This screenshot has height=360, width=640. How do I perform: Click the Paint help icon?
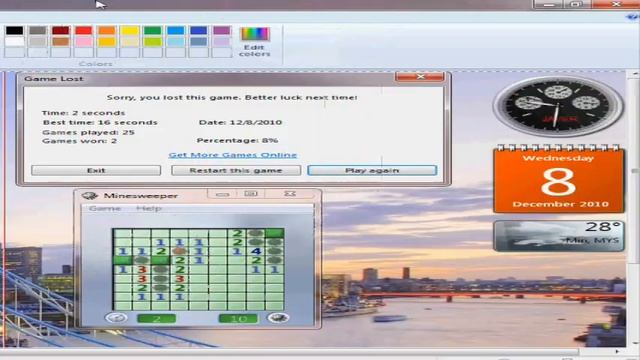(633, 17)
